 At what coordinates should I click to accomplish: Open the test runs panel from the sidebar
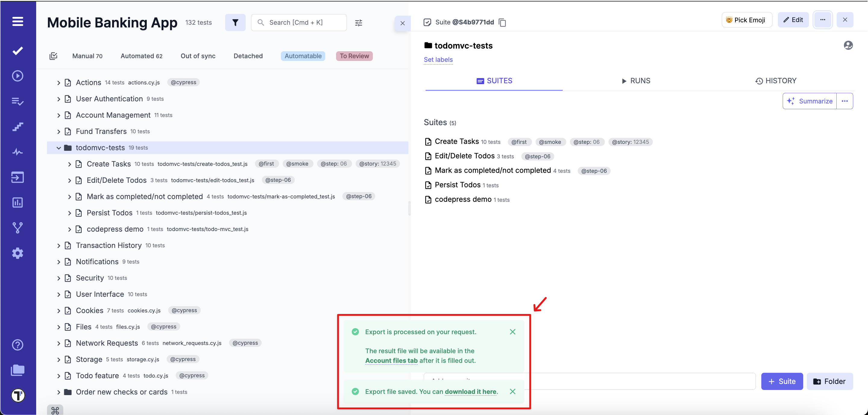[x=17, y=76]
